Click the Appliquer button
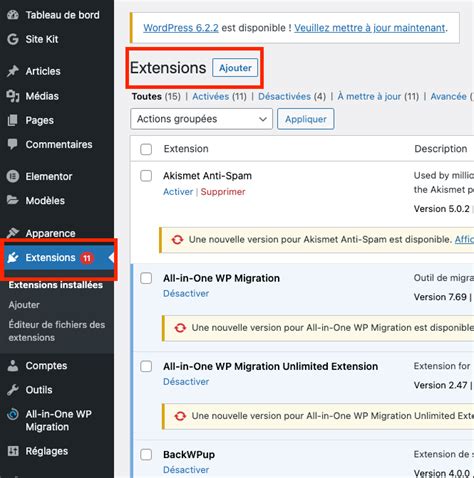The width and height of the screenshot is (474, 478). [306, 119]
